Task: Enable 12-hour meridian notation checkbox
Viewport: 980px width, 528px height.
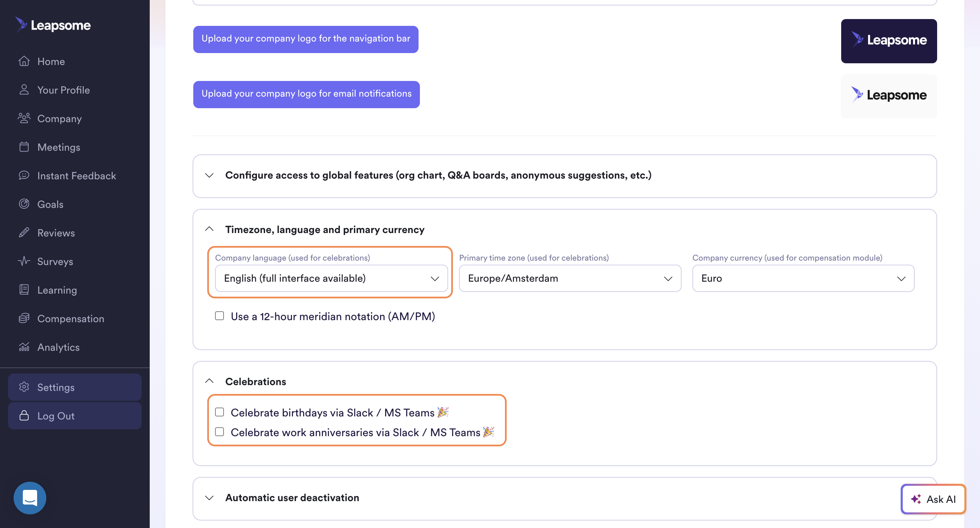Action: tap(219, 316)
